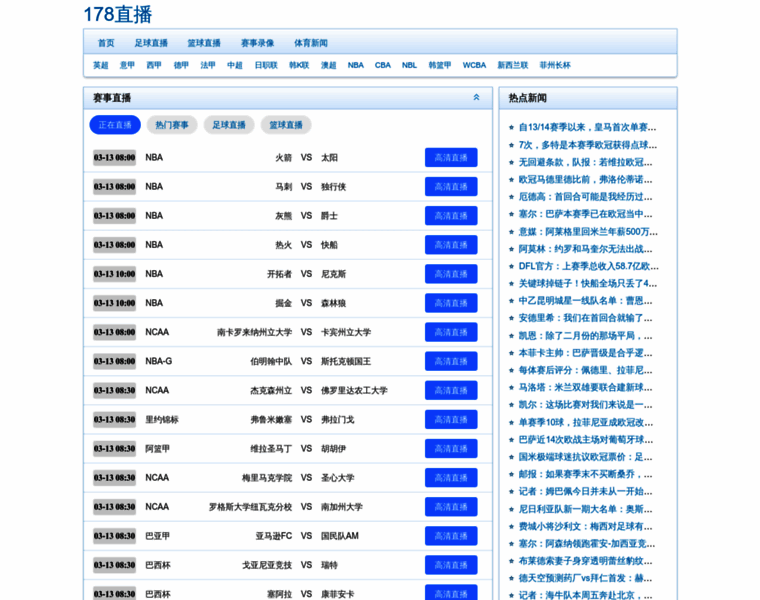Open 高清直播 for 维拉圣马丁 VS 胡胡伊
This screenshot has height=600, width=760.
pyautogui.click(x=451, y=448)
